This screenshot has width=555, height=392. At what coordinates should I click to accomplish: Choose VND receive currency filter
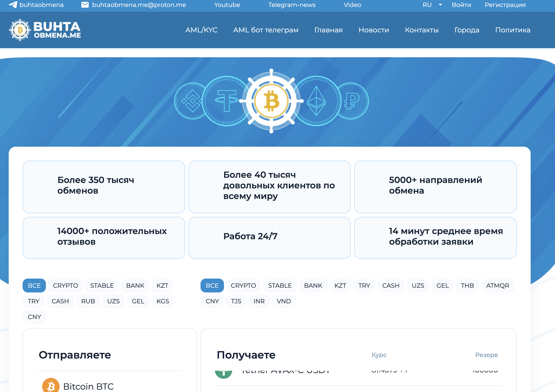pos(284,301)
